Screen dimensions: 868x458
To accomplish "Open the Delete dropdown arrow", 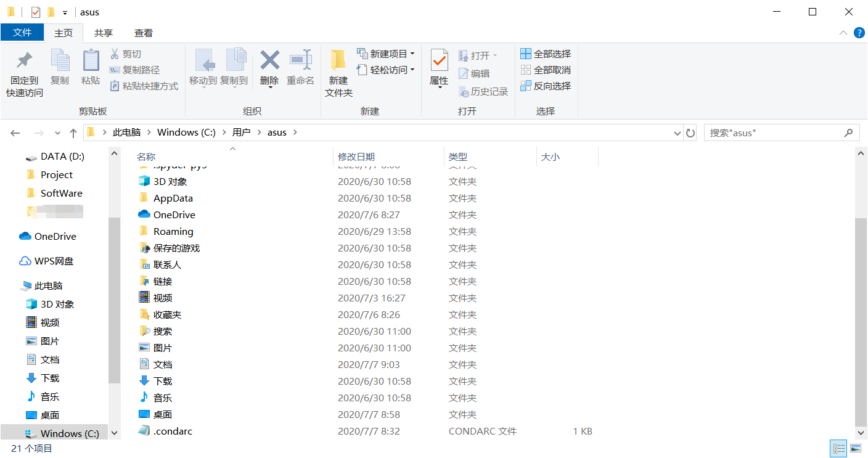I will tap(269, 88).
